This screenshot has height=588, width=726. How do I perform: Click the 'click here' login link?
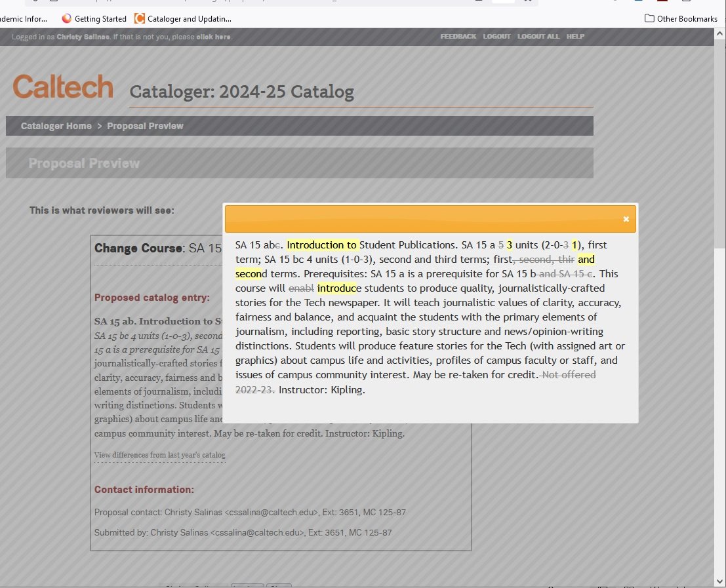click(213, 37)
